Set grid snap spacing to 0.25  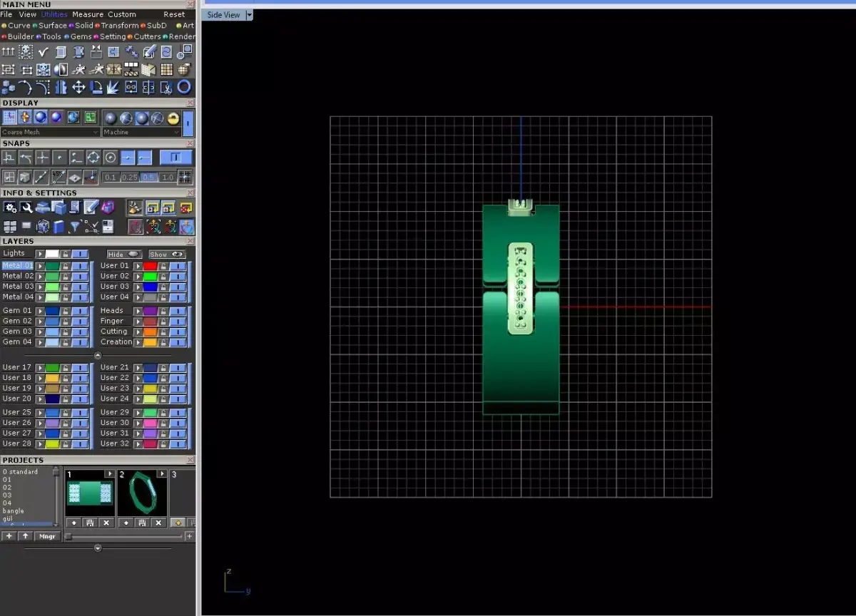point(130,177)
